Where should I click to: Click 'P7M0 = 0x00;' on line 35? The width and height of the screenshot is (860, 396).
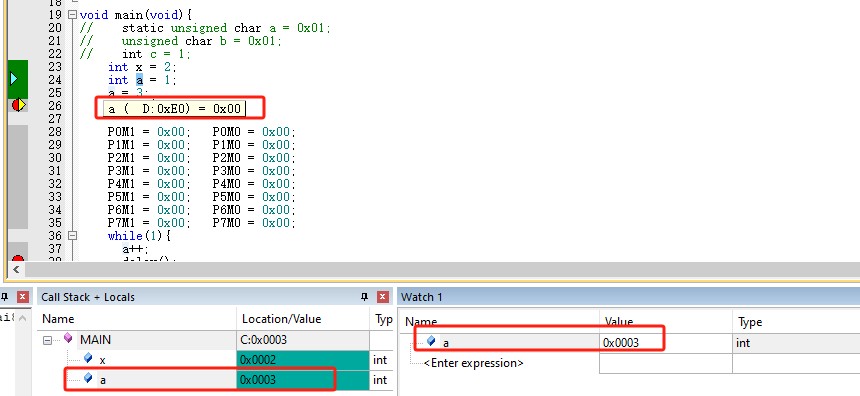tap(254, 223)
